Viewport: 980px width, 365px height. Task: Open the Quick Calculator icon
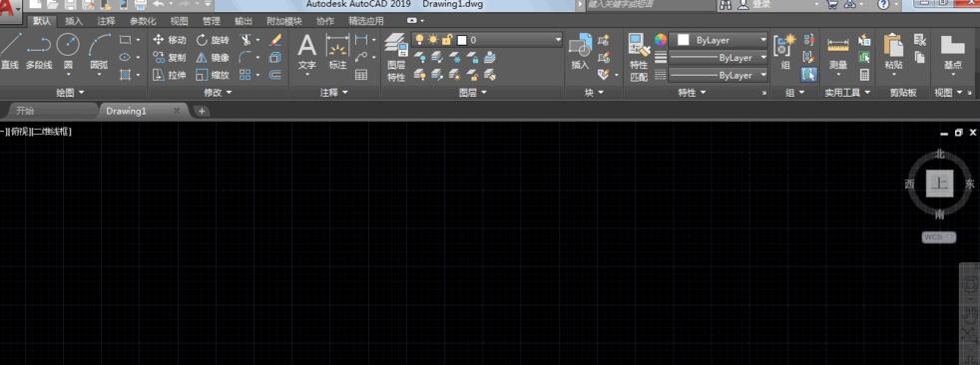865,75
